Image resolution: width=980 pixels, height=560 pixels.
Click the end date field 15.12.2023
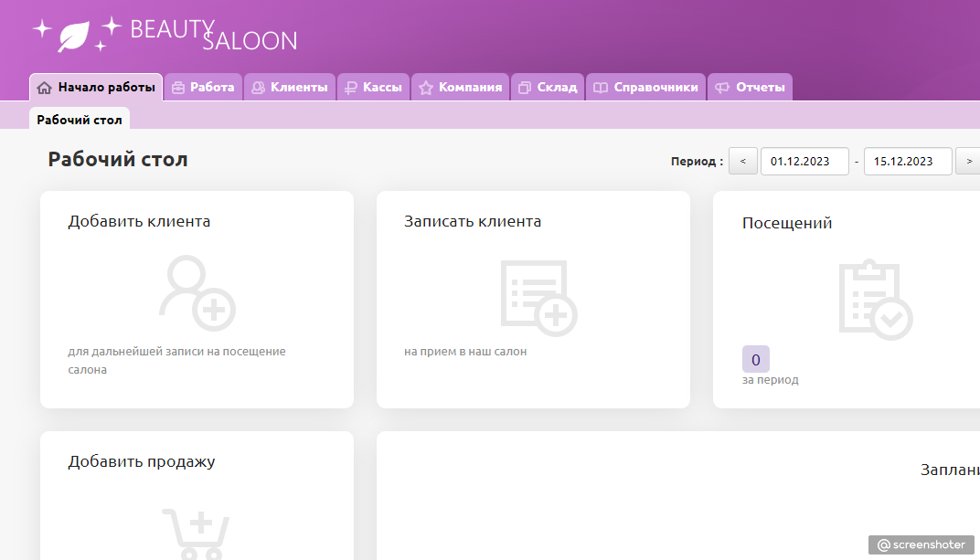tap(907, 162)
